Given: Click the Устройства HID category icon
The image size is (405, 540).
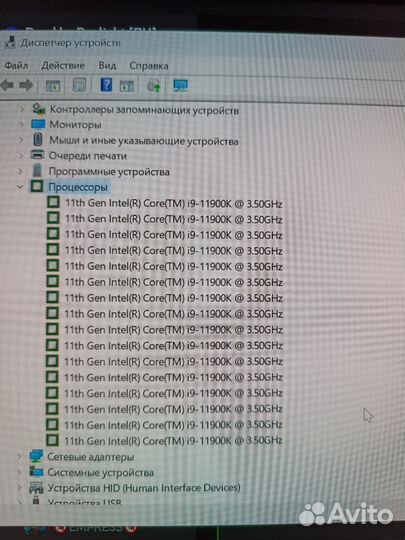Looking at the screenshot, I should click(36, 487).
